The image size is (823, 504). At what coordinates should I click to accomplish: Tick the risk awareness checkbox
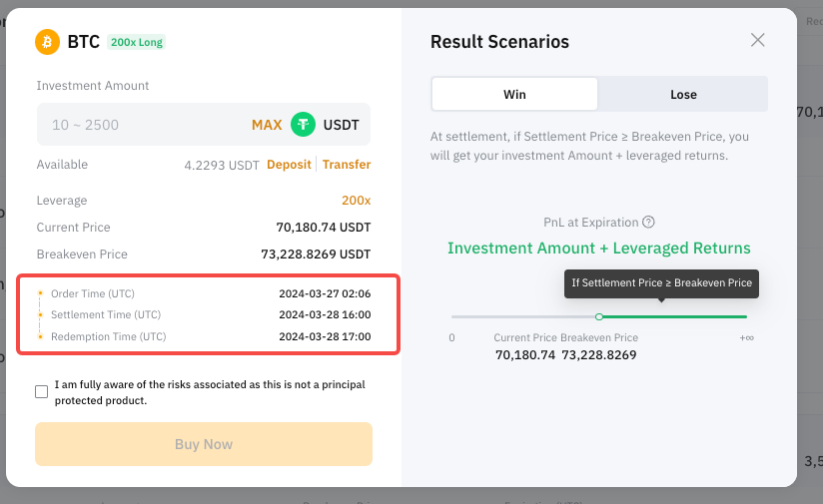42,392
